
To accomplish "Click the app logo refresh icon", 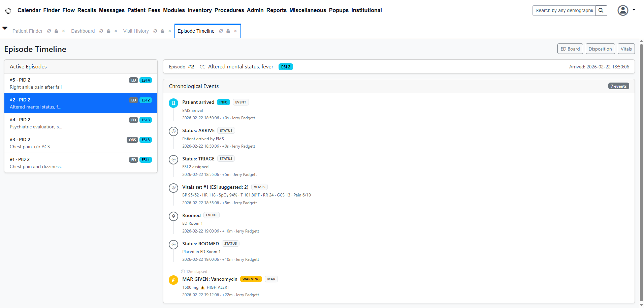I will pos(8,11).
